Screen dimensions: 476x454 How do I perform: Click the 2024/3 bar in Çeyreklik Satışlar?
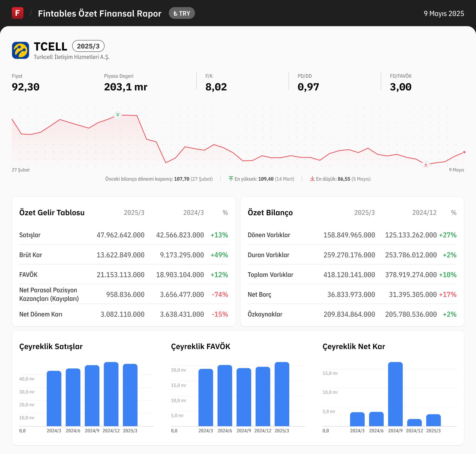[54, 398]
